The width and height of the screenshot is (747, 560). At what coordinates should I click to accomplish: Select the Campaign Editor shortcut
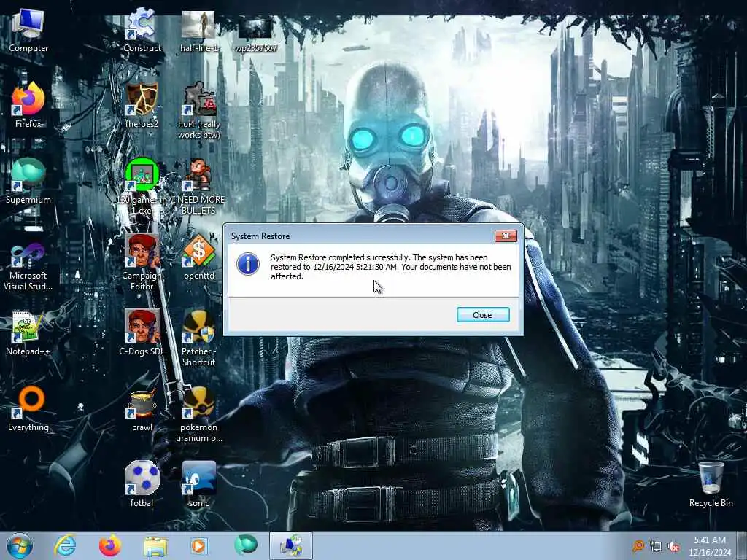tap(142, 262)
